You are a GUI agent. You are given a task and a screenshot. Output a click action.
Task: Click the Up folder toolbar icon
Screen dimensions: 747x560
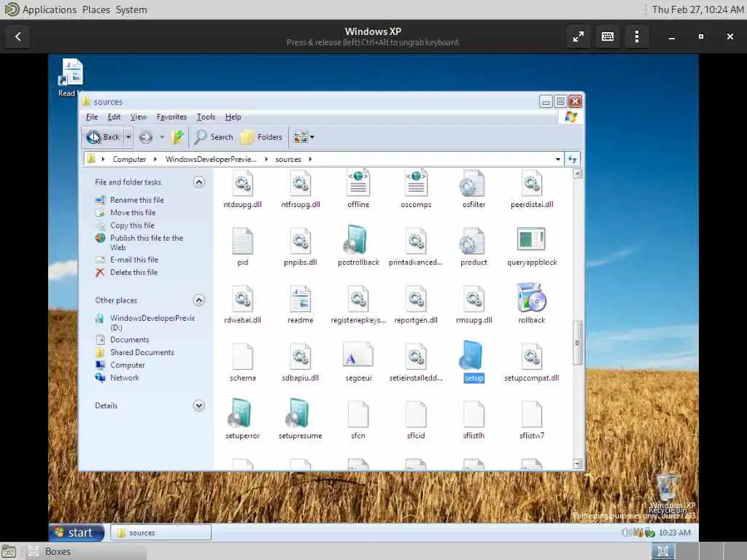(x=178, y=137)
